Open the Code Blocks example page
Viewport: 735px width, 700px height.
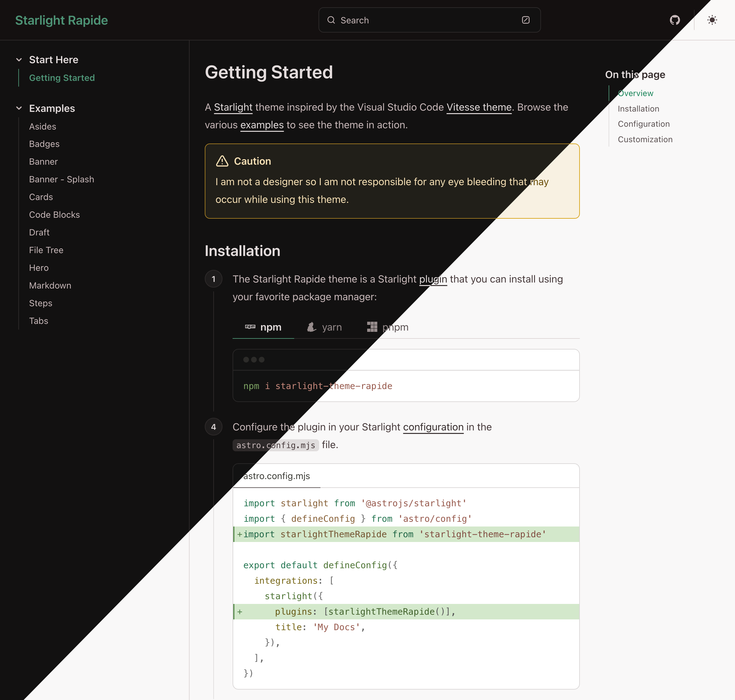click(54, 215)
